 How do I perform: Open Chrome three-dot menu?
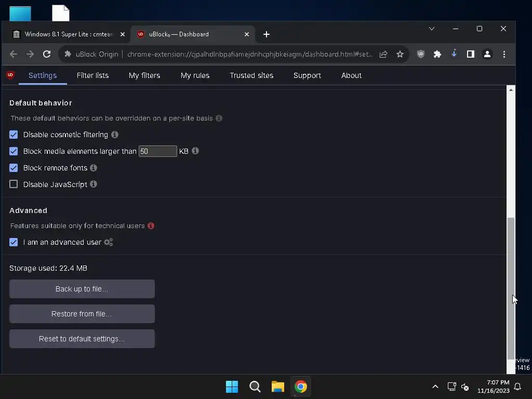point(504,54)
